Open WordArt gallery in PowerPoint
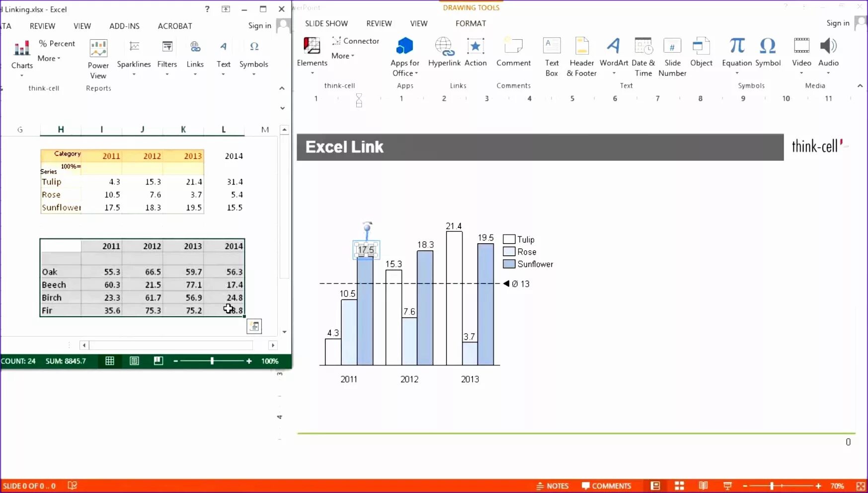Viewport: 868px width, 493px height. pos(614,56)
